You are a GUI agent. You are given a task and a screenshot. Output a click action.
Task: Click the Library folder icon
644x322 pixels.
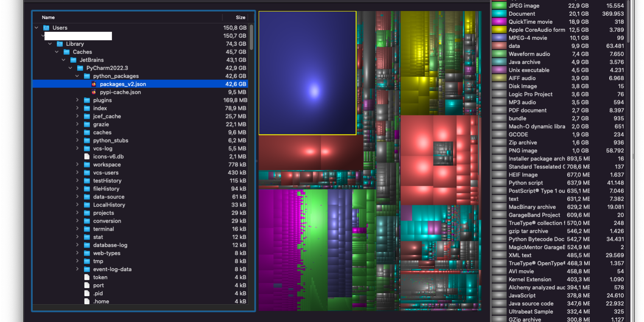(60, 44)
